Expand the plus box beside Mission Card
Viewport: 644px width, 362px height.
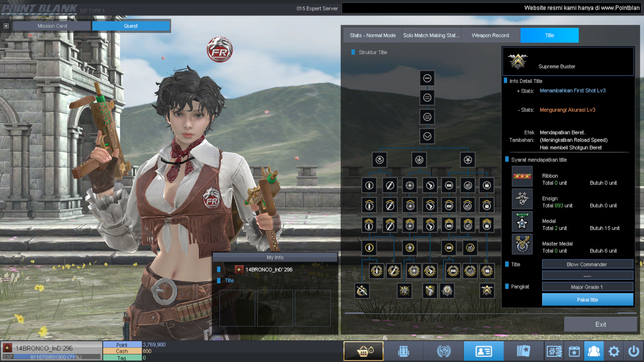coord(6,26)
